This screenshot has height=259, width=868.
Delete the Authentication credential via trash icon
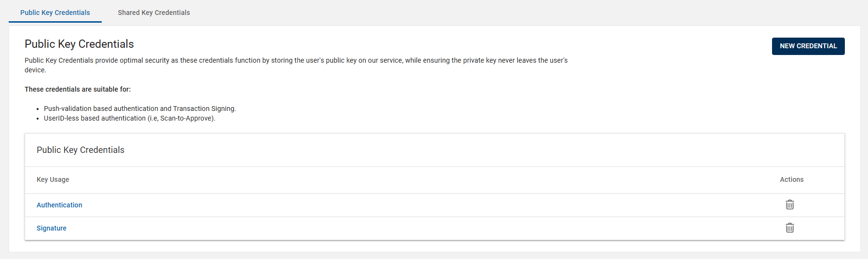[789, 205]
